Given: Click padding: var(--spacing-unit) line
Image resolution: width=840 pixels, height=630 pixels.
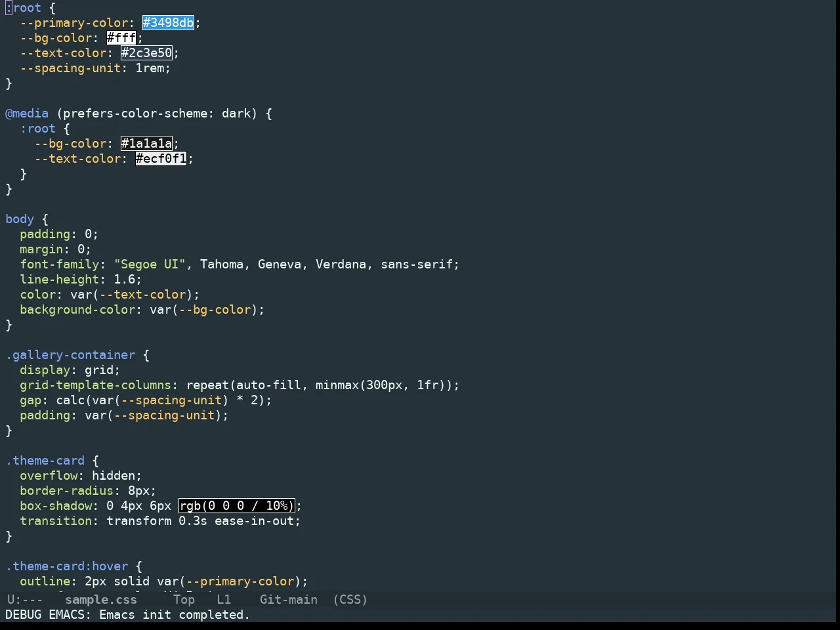Looking at the screenshot, I should [x=124, y=415].
